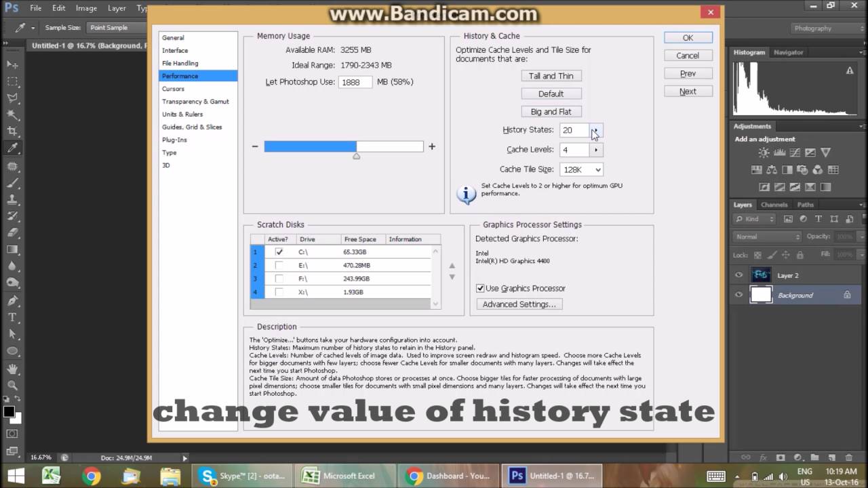Click OK in Preferences dialog
This screenshot has width=868, height=488.
688,38
